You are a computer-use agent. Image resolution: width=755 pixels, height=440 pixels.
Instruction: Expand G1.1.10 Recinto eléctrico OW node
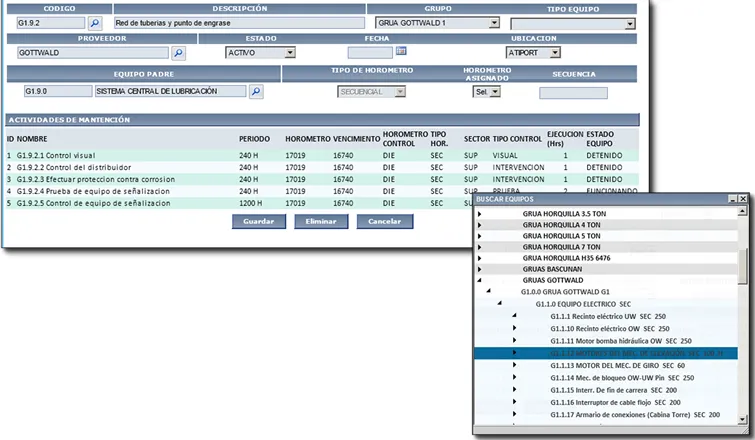514,328
